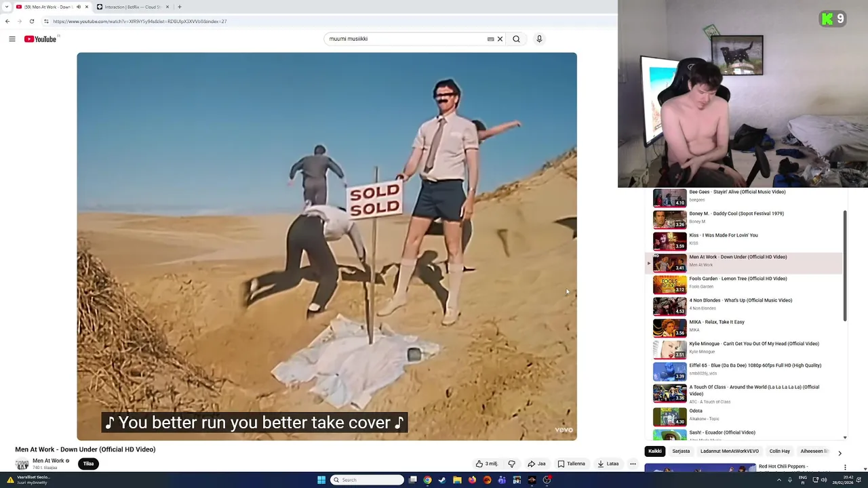Viewport: 868px width, 488px height.
Task: Open File Explorer from the taskbar
Action: pos(457,480)
